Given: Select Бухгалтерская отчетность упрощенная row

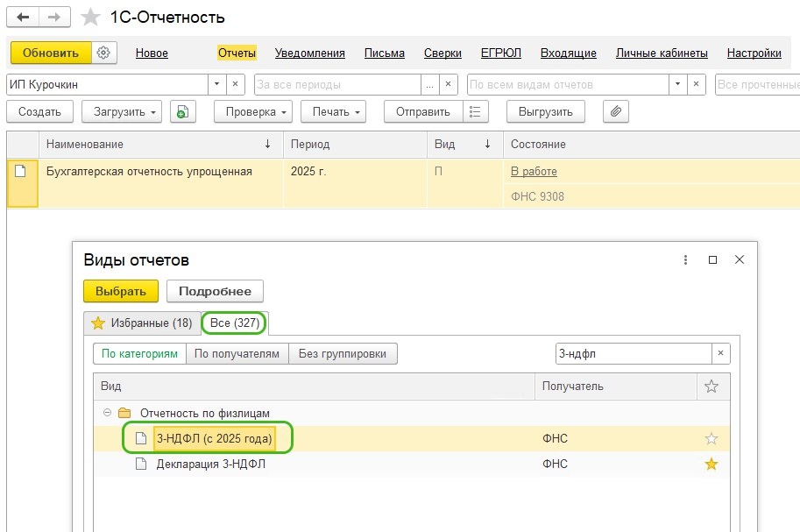Looking at the screenshot, I should 403,183.
